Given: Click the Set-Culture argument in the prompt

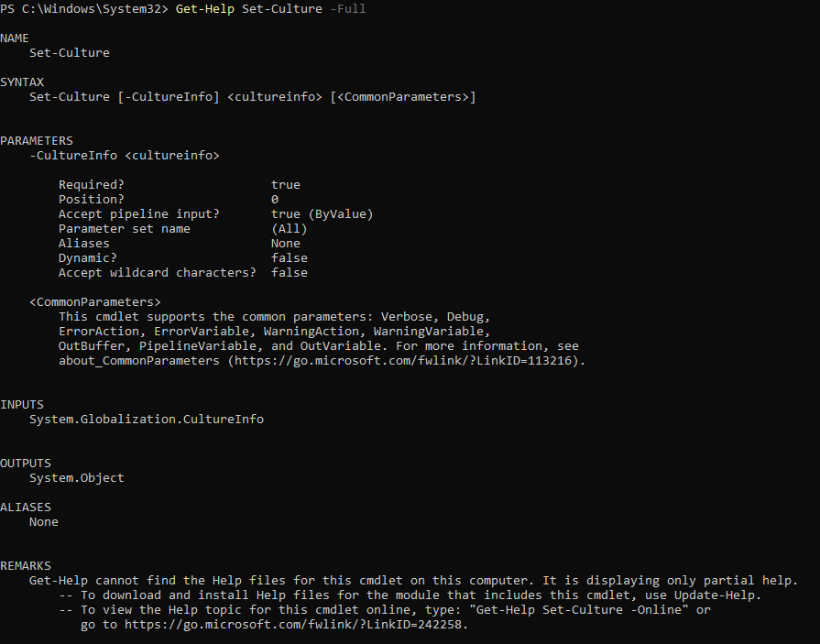Looking at the screenshot, I should 282,9.
